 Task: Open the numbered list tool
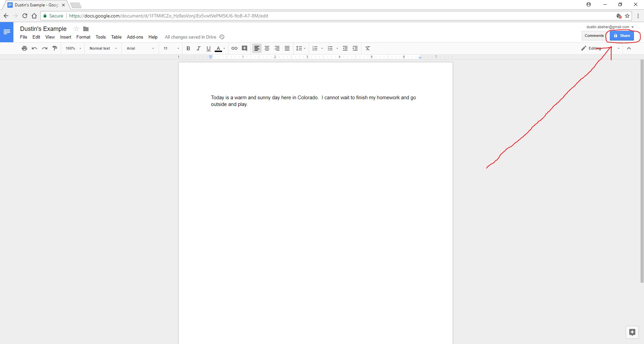315,48
